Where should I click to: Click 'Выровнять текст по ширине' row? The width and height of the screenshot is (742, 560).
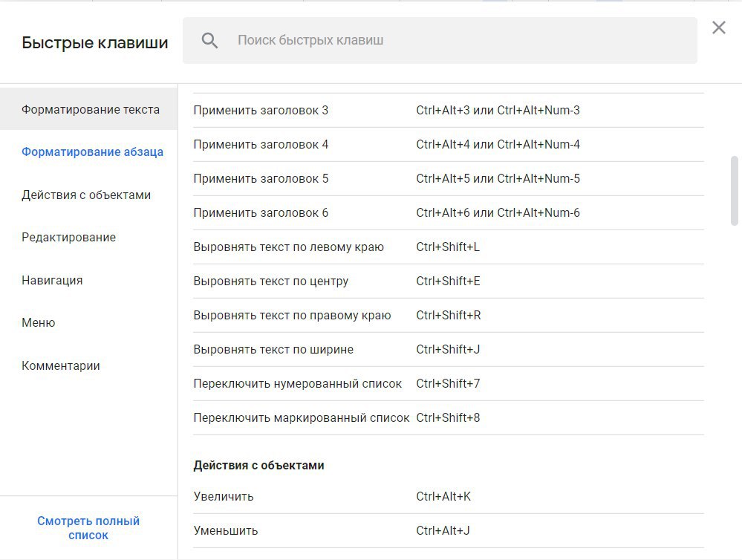pos(273,350)
